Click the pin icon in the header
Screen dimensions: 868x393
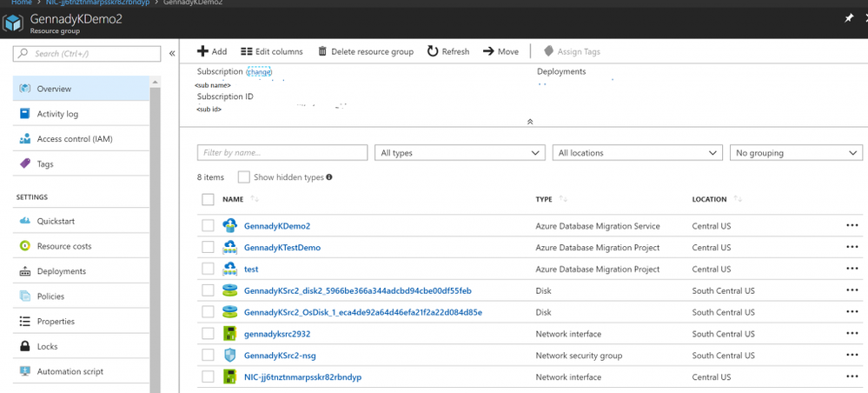coord(849,18)
